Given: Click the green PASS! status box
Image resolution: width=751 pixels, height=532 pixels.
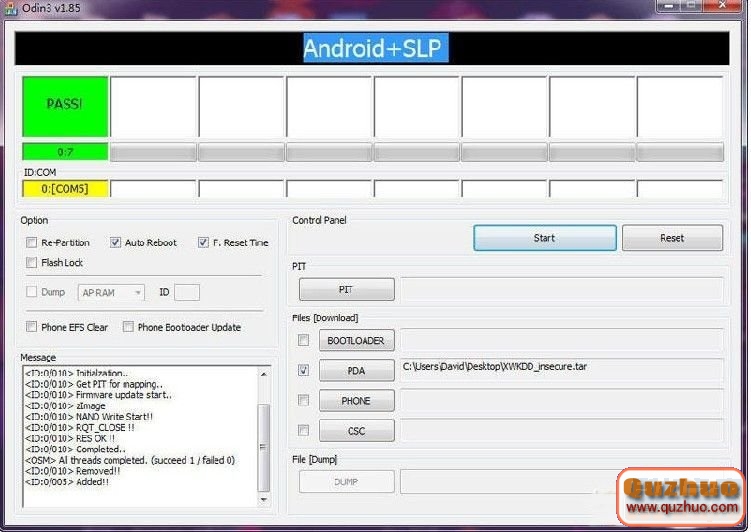Looking at the screenshot, I should (65, 106).
